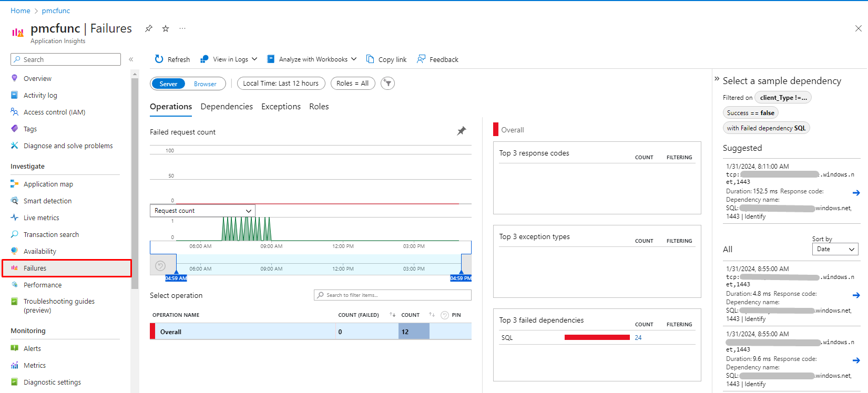868x393 pixels.
Task: Click the Alerts sidebar icon
Action: click(15, 348)
